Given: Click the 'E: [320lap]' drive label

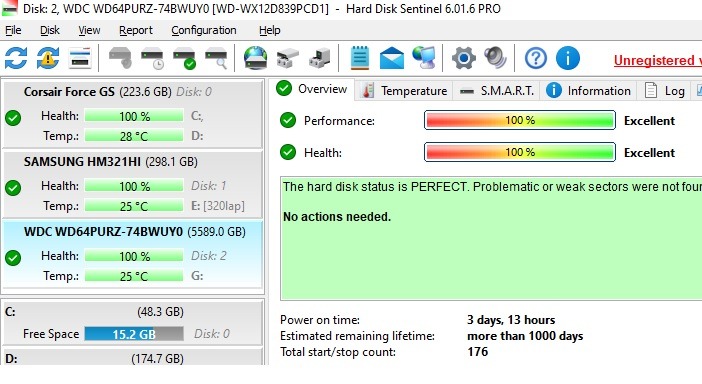Looking at the screenshot, I should (218, 206).
